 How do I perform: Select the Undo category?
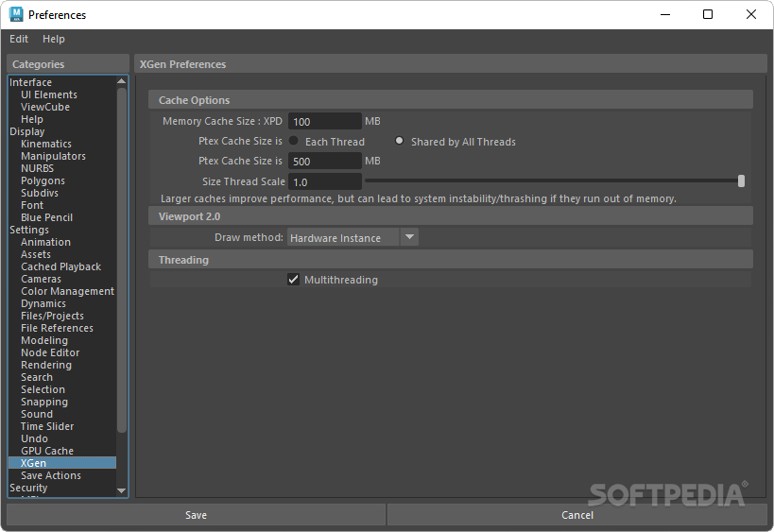[x=34, y=438]
